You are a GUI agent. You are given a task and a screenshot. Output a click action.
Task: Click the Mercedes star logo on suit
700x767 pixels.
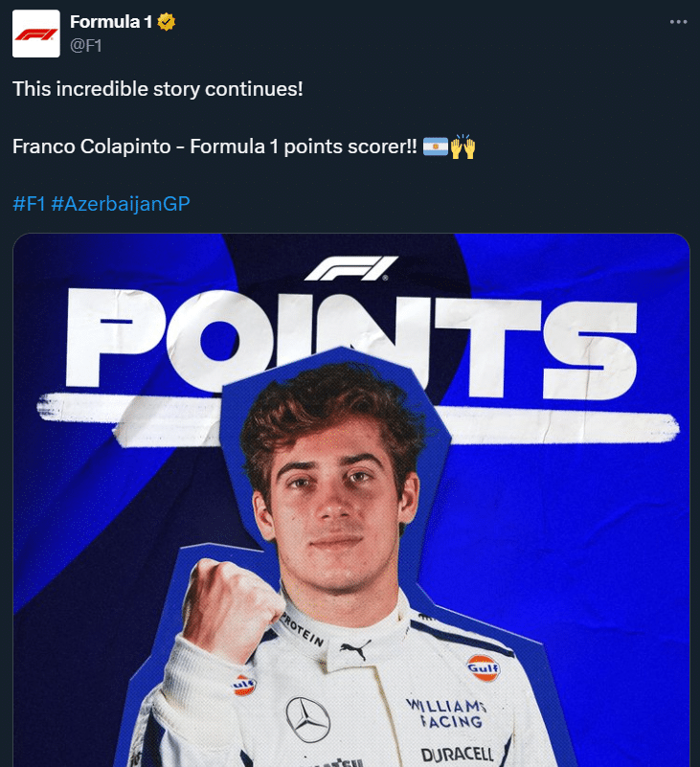[x=307, y=719]
